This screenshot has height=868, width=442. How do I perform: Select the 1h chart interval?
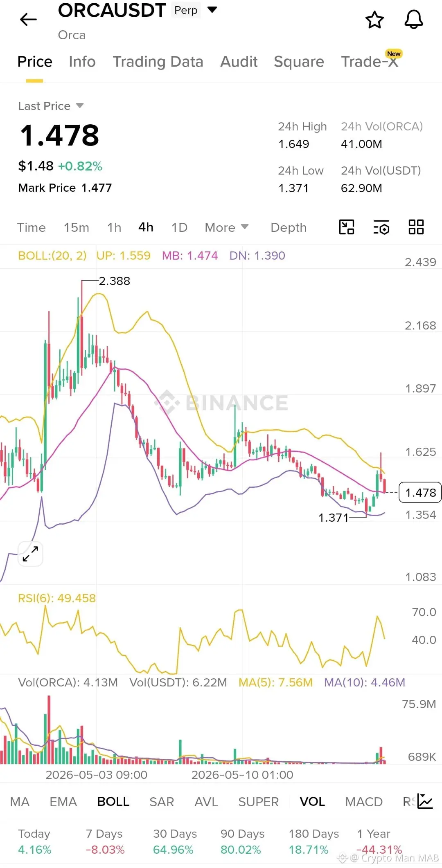[114, 227]
